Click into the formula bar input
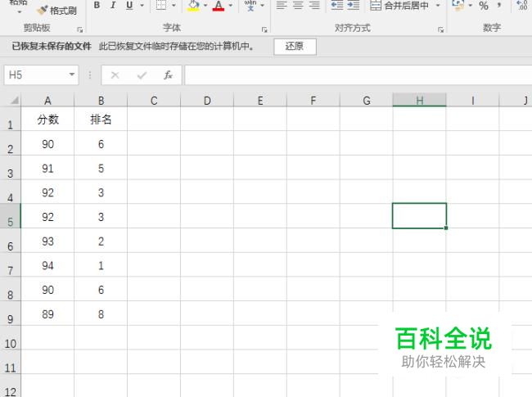 358,75
